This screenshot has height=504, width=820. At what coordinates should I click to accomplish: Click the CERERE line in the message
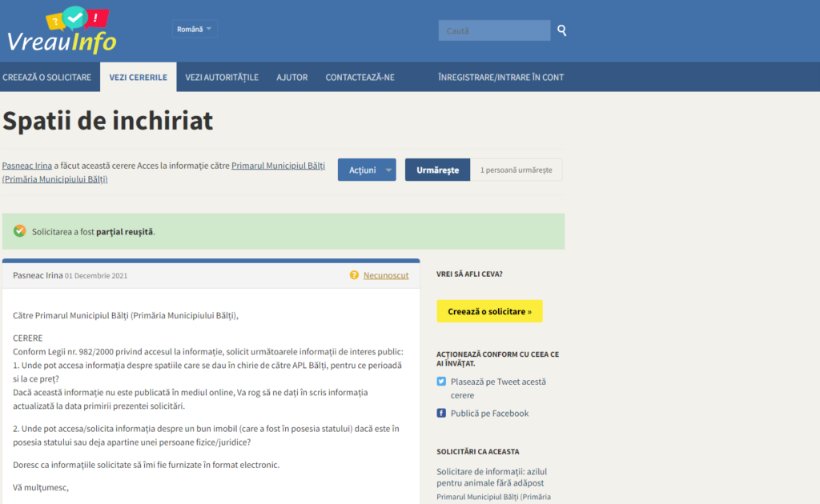click(x=28, y=338)
